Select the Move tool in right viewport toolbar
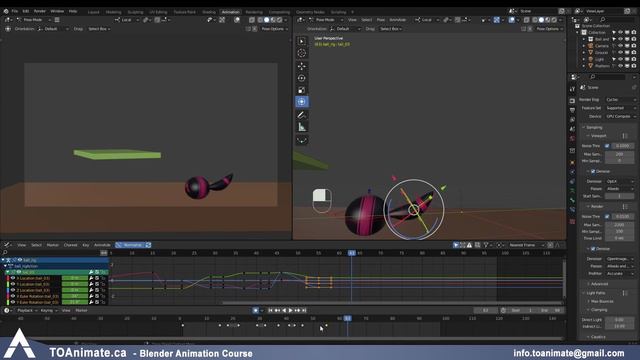 click(302, 66)
